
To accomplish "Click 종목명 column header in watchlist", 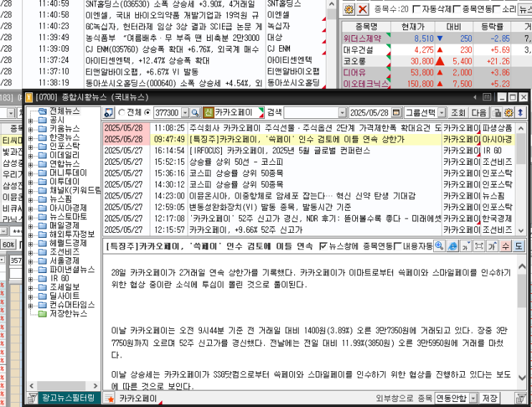I will (x=366, y=27).
